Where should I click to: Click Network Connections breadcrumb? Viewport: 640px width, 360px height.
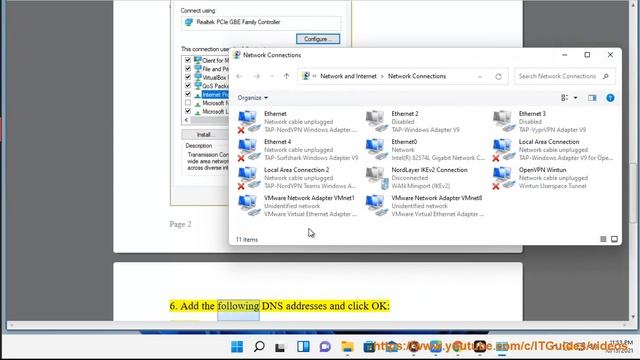tap(417, 76)
